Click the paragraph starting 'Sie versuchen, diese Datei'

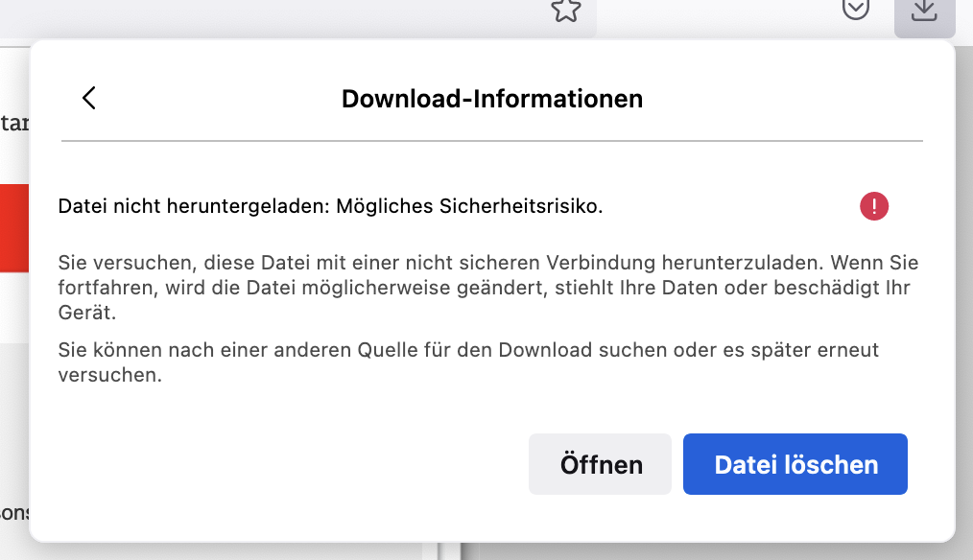click(488, 288)
